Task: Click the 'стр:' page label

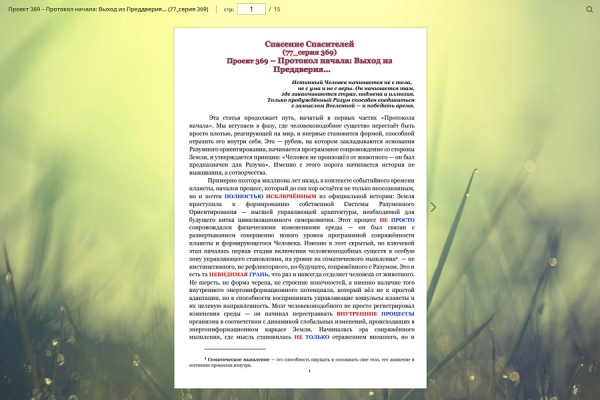Action: [x=229, y=9]
